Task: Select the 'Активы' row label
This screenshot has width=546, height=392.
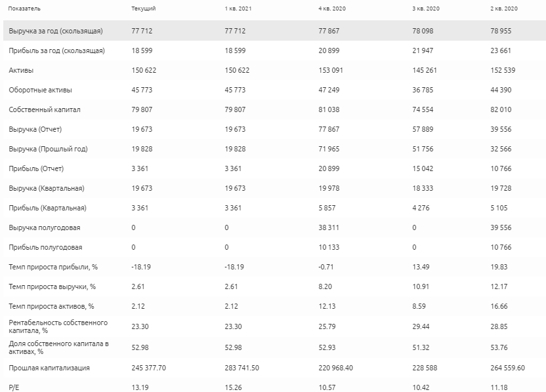Action: pyautogui.click(x=21, y=70)
